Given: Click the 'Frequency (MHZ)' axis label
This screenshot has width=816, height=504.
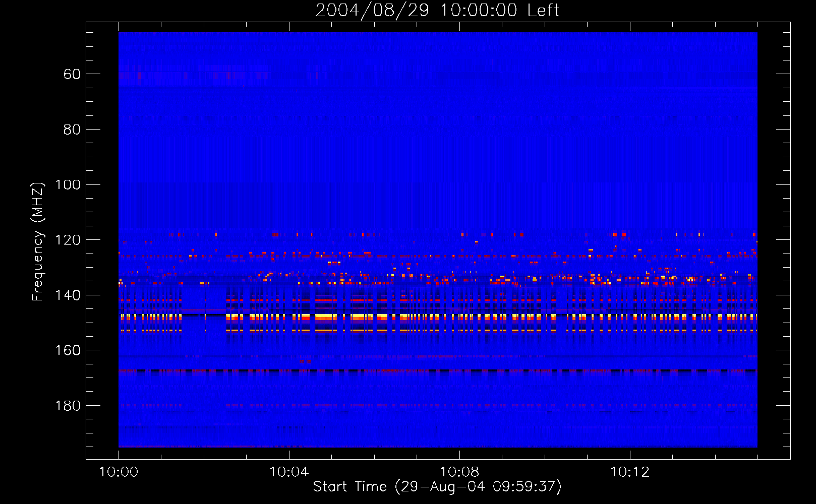Looking at the screenshot, I should pyautogui.click(x=37, y=241).
